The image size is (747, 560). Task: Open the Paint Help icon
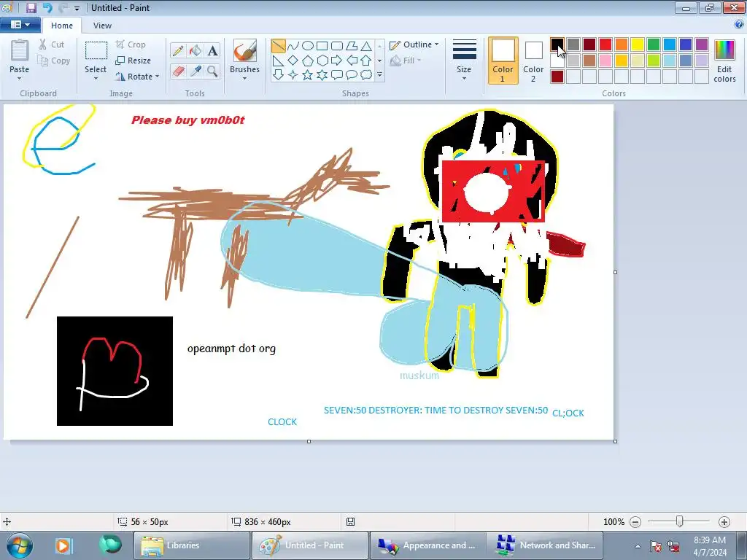tap(739, 25)
